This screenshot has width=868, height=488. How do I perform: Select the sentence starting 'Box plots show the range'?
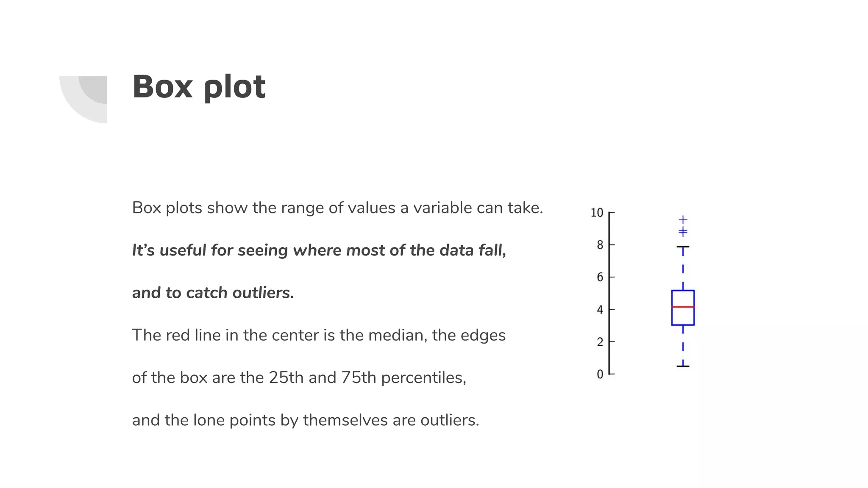(x=337, y=208)
